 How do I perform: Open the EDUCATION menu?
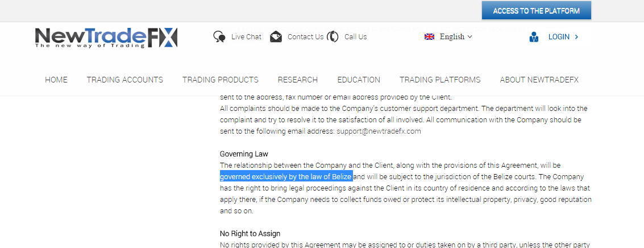[359, 80]
